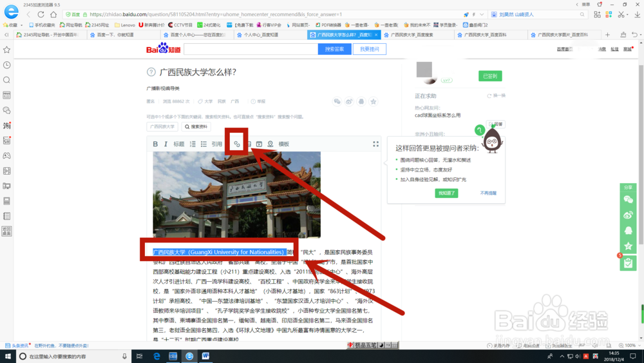
Task: Open the browser downloads icon
Action: click(637, 14)
